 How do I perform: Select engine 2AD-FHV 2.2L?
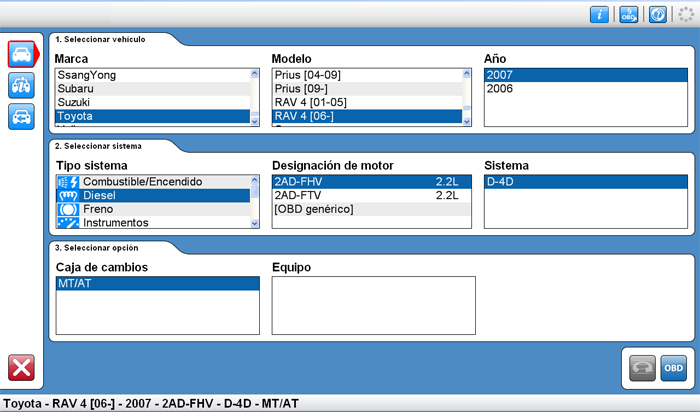coord(371,182)
